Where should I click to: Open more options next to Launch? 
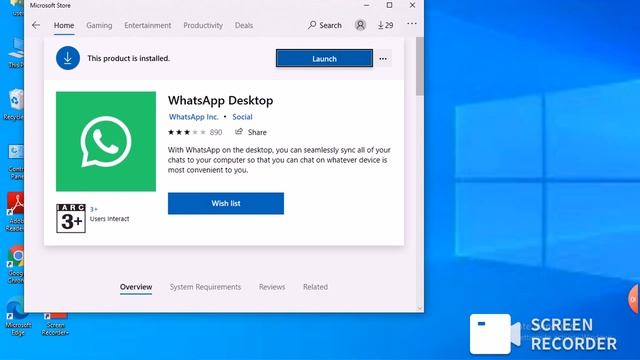[x=383, y=58]
